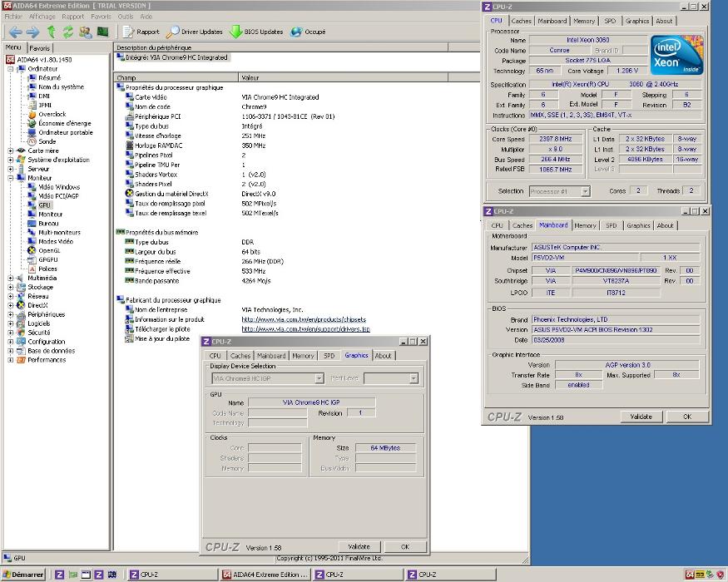Expand the Réseau tree node
The width and height of the screenshot is (728, 582).
10,296
